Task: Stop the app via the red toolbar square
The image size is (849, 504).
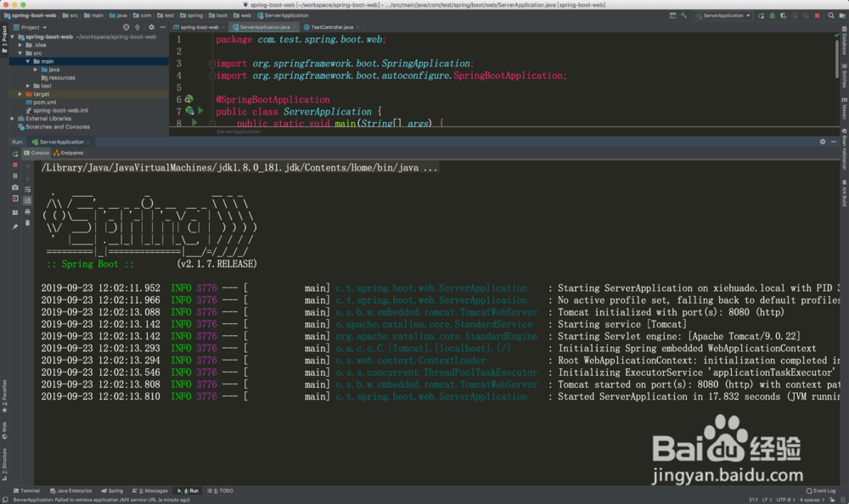Action: point(817,16)
